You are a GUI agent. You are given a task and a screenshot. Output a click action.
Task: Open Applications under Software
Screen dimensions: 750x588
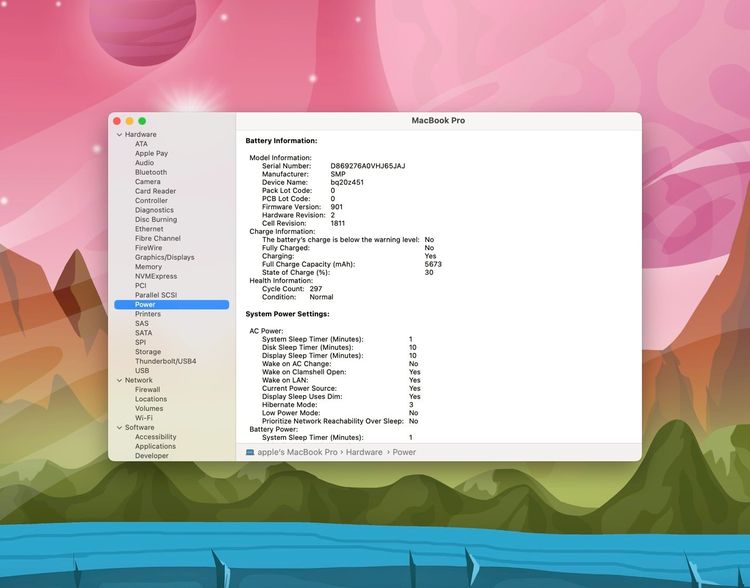click(x=155, y=446)
